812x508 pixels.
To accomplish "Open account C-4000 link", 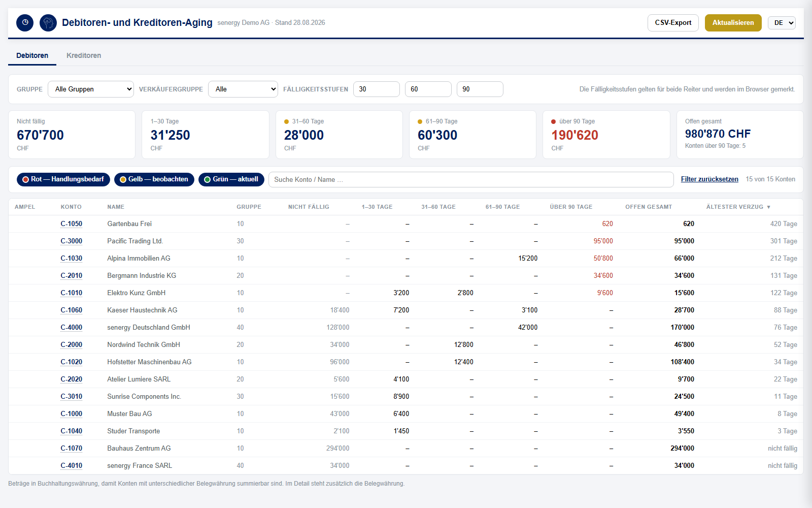I will coord(72,328).
